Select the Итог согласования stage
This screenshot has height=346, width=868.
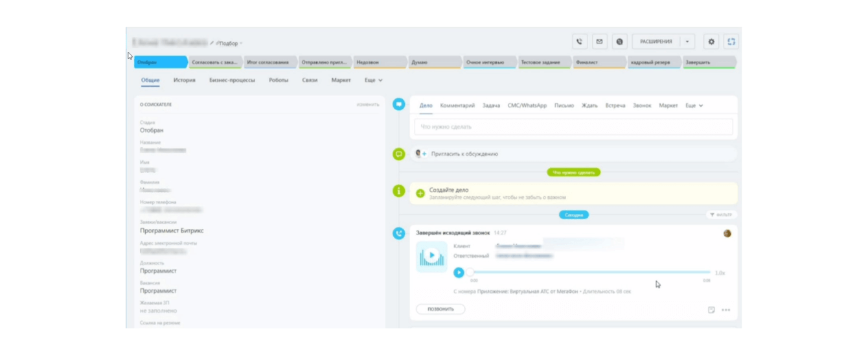click(x=271, y=63)
